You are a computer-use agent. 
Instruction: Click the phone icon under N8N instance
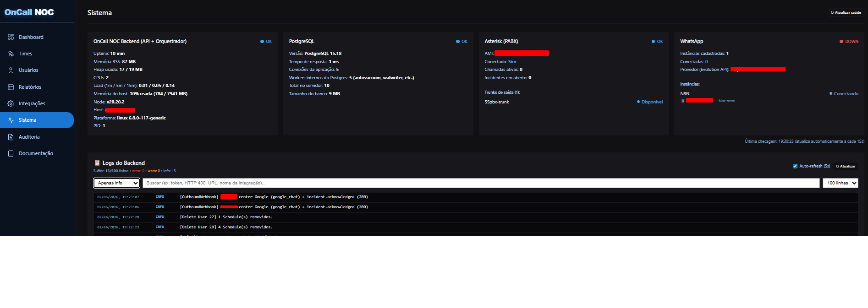[x=683, y=101]
